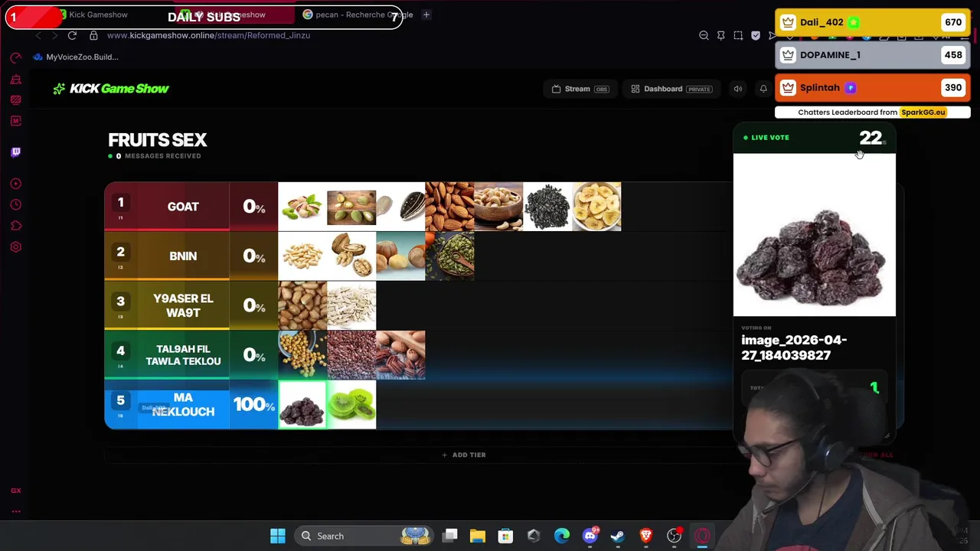Open the private Dashboard button
Viewport: 980px width, 551px height.
pyautogui.click(x=671, y=89)
